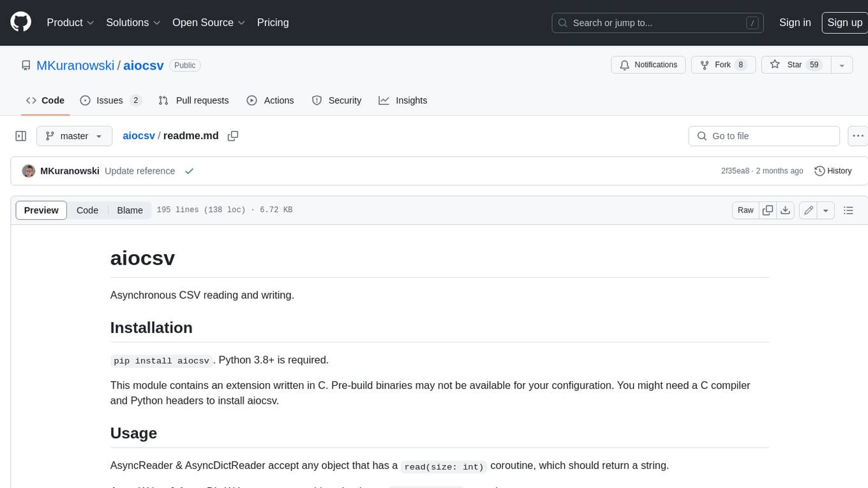Screen dimensions: 868x488
Task: Click the Go to file search field
Action: 764,136
